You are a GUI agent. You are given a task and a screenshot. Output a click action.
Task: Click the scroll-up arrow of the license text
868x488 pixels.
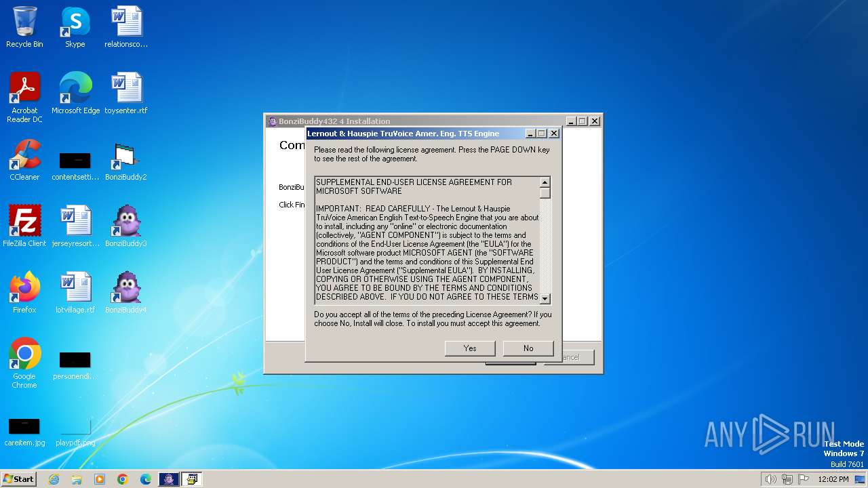pos(545,182)
